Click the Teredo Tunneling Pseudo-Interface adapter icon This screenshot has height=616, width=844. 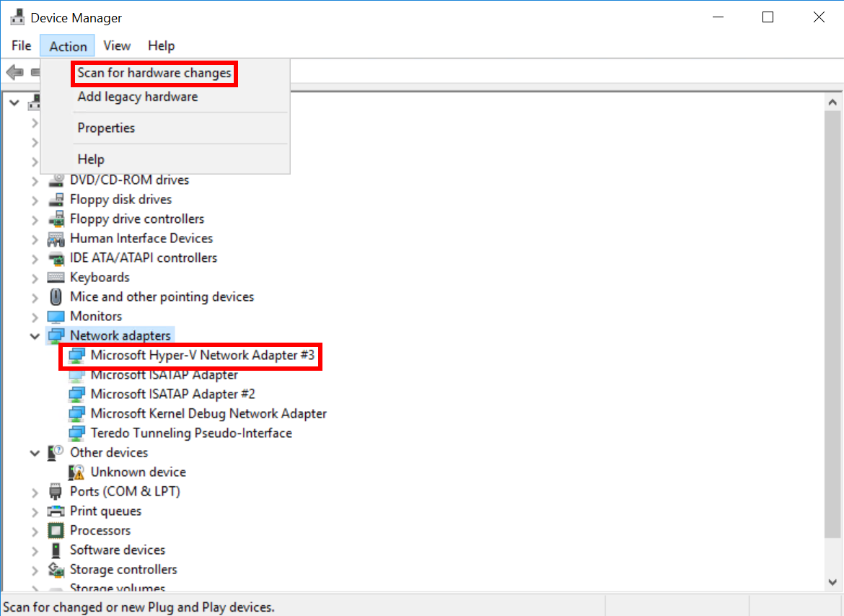(76, 434)
